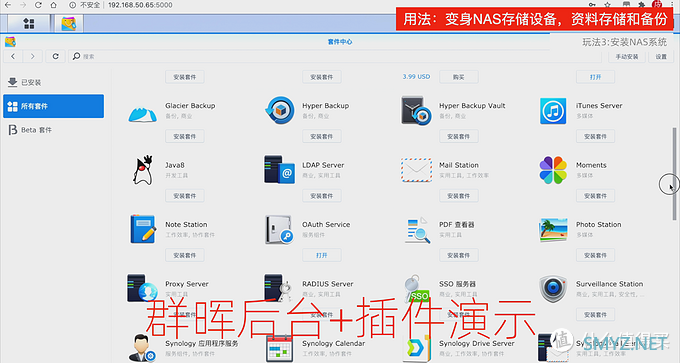Click the browser address bar URL
680x363 pixels.
point(140,5)
